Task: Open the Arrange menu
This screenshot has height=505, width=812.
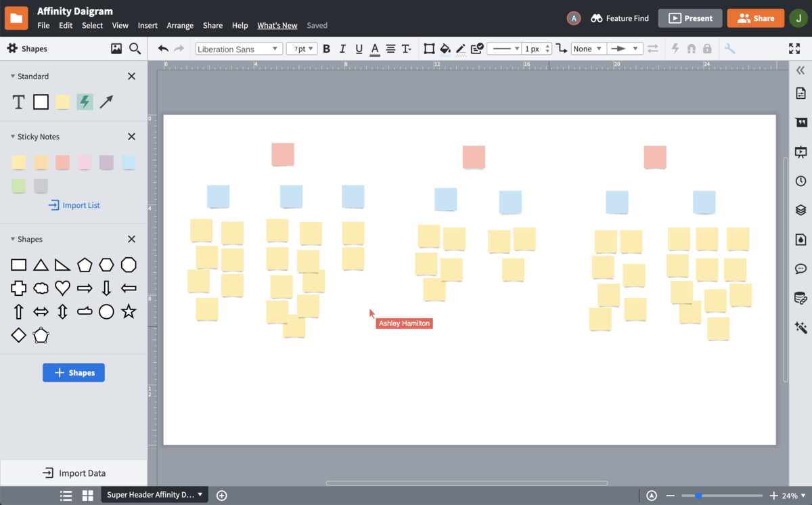Action: (x=180, y=25)
